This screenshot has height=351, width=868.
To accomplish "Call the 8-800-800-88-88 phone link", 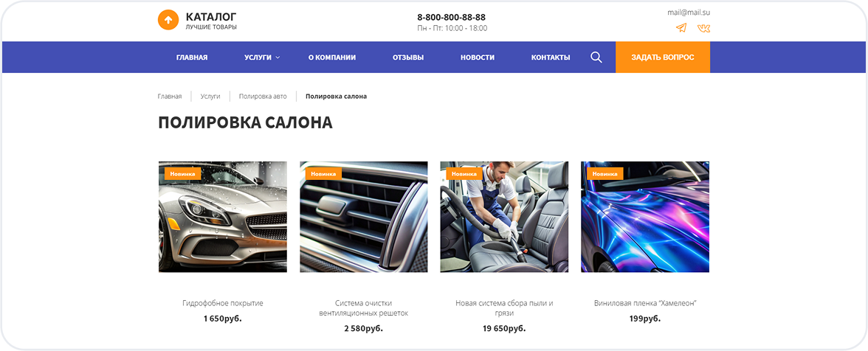I will coord(451,17).
